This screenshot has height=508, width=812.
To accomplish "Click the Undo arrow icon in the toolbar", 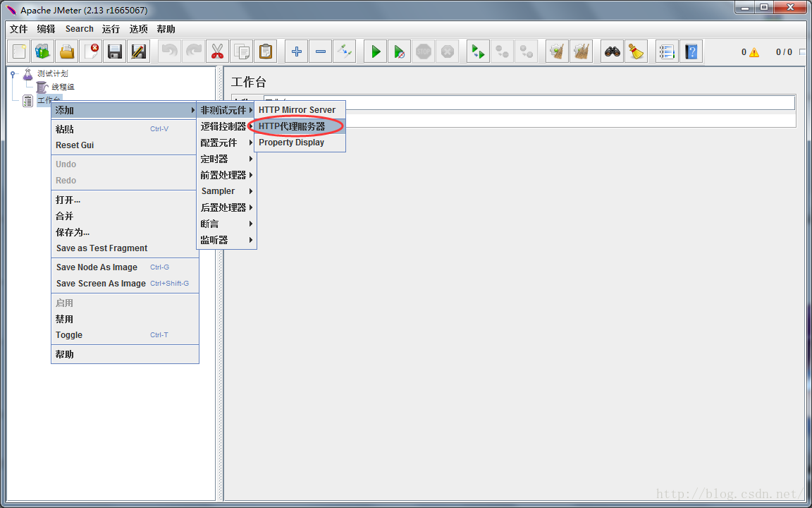I will click(169, 52).
